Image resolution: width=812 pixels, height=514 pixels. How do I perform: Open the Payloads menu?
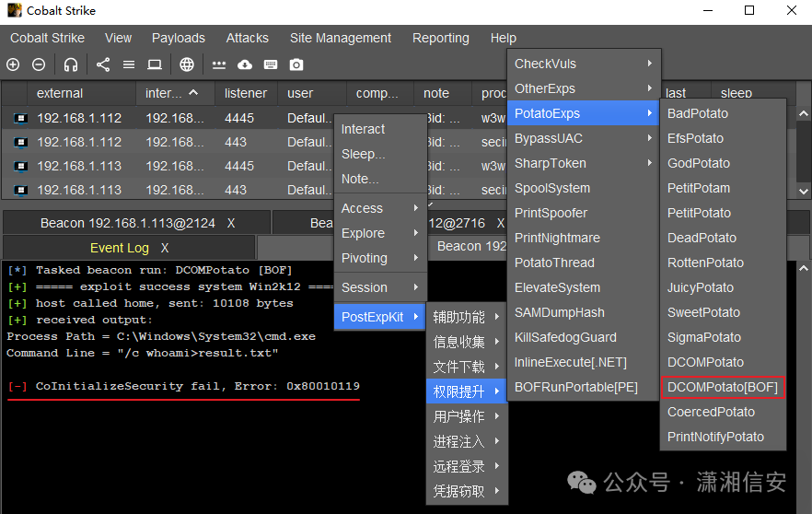[179, 39]
